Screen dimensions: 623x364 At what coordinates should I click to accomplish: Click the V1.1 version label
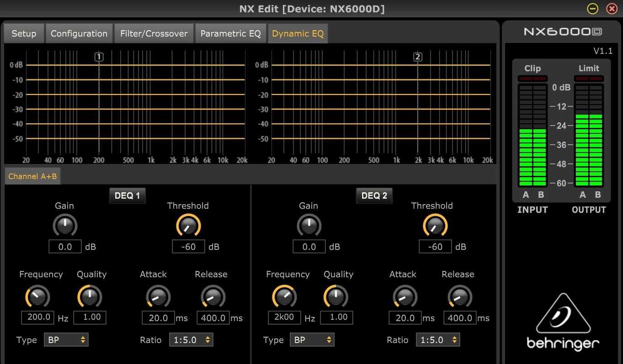tap(603, 51)
